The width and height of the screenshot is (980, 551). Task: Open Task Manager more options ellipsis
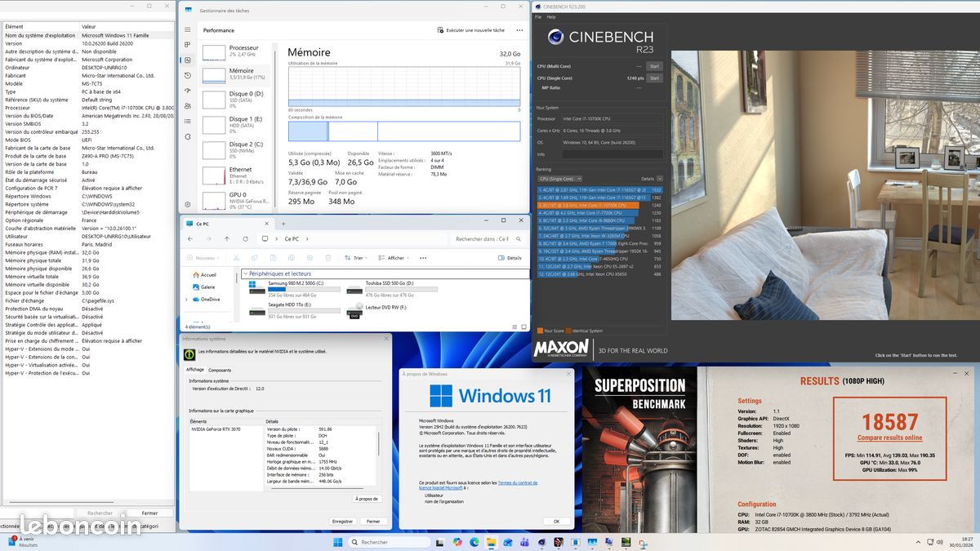tap(519, 30)
